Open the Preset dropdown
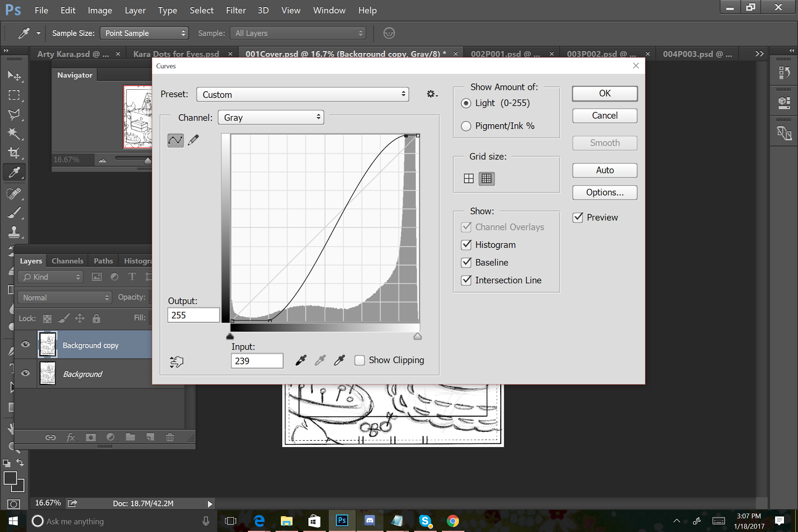This screenshot has width=798, height=532. [303, 94]
